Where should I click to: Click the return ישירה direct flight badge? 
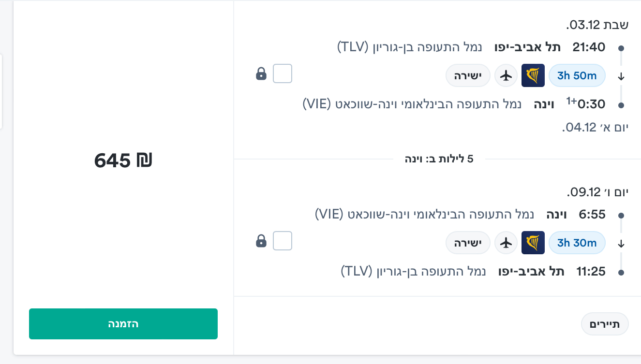468,243
